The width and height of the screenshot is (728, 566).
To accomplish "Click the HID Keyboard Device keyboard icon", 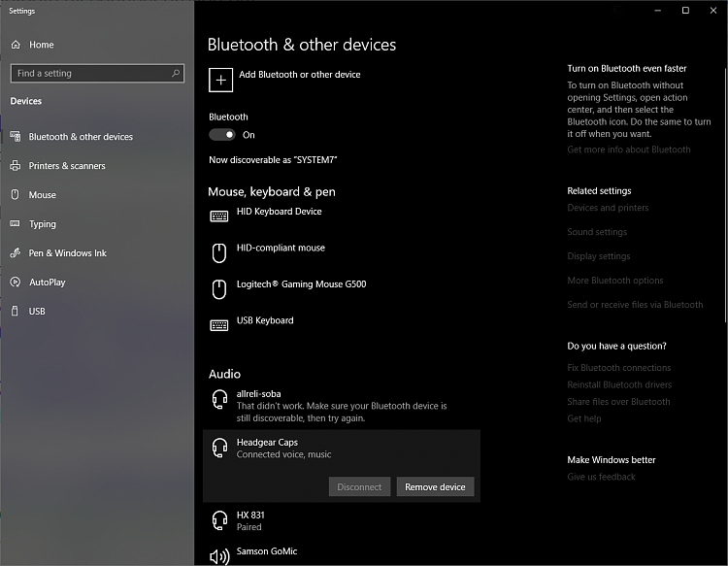I will coord(219,216).
